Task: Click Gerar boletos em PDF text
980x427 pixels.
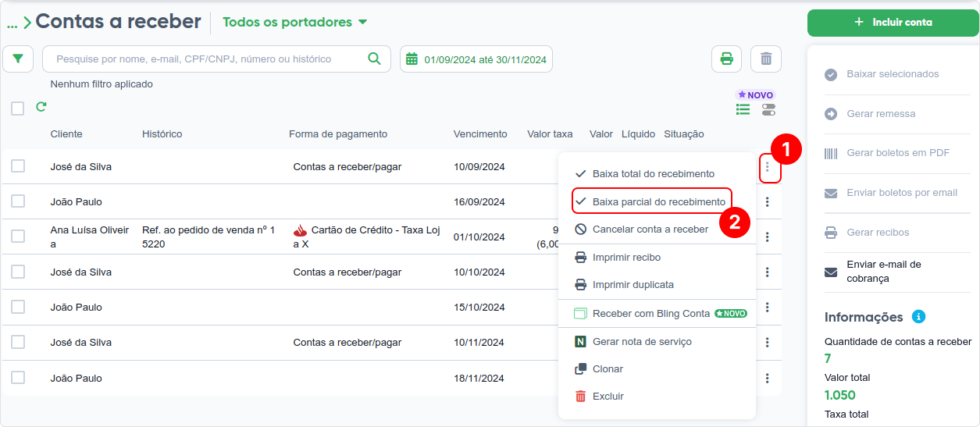Action: pyautogui.click(x=898, y=153)
